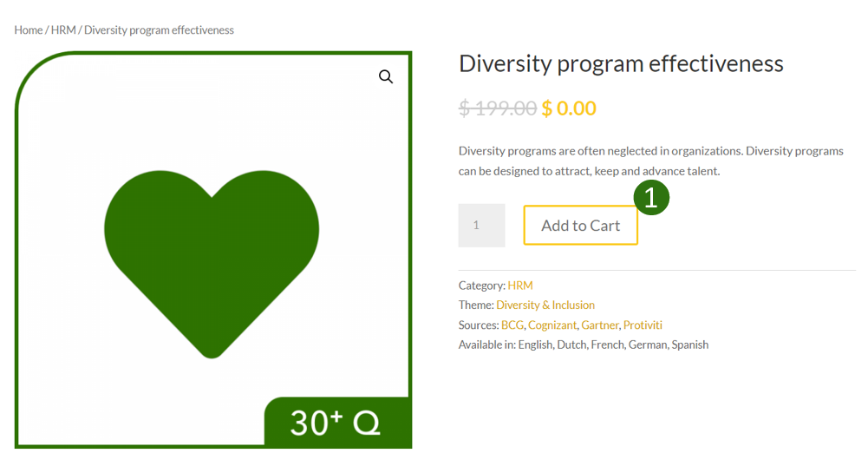Click the green number 1 badge

[651, 197]
